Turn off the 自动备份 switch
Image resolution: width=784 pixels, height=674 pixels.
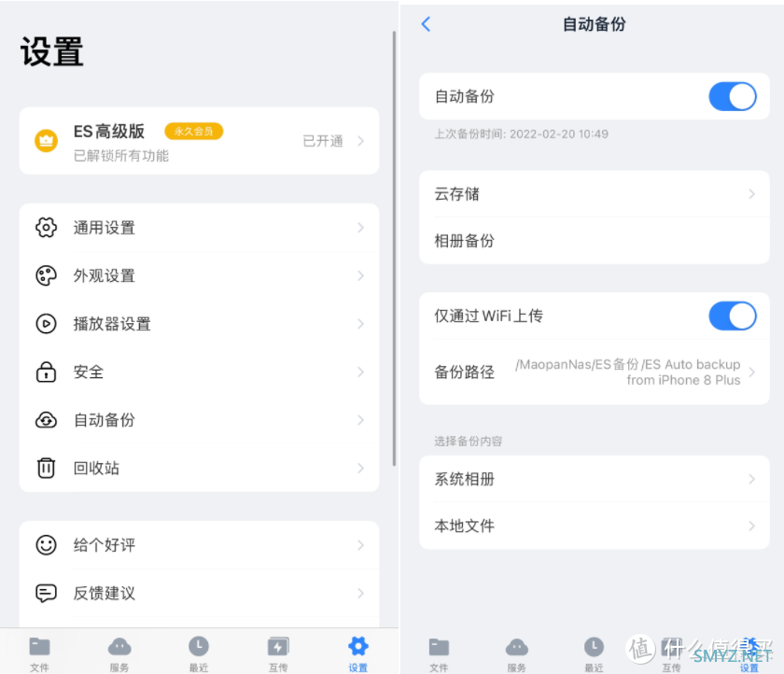pos(733,96)
